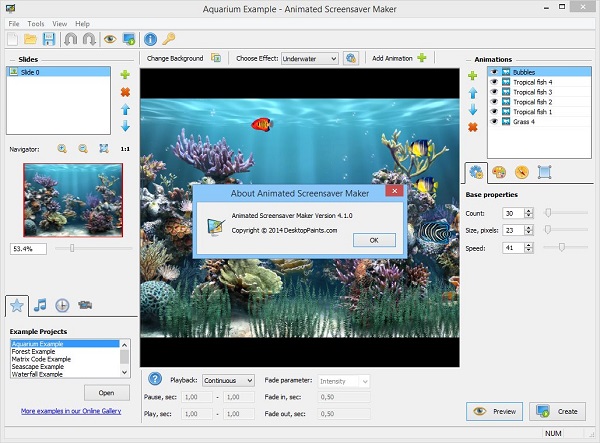
Task: Open the Fade parameter Intensity dropdown
Action: (x=343, y=381)
